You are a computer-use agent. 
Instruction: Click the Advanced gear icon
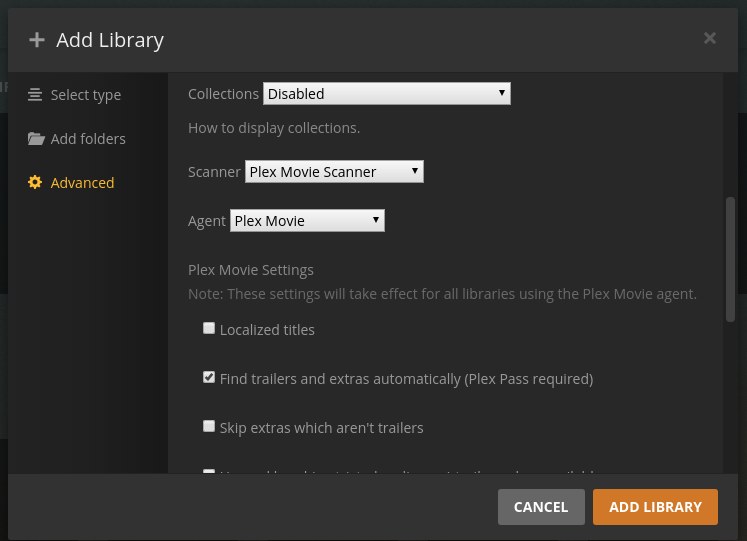[35, 183]
